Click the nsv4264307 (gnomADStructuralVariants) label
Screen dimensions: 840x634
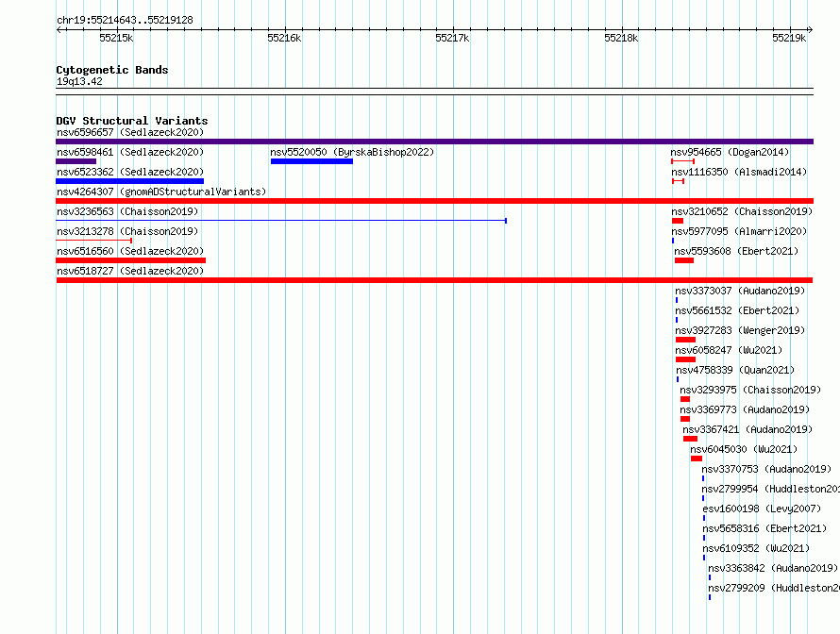[161, 192]
